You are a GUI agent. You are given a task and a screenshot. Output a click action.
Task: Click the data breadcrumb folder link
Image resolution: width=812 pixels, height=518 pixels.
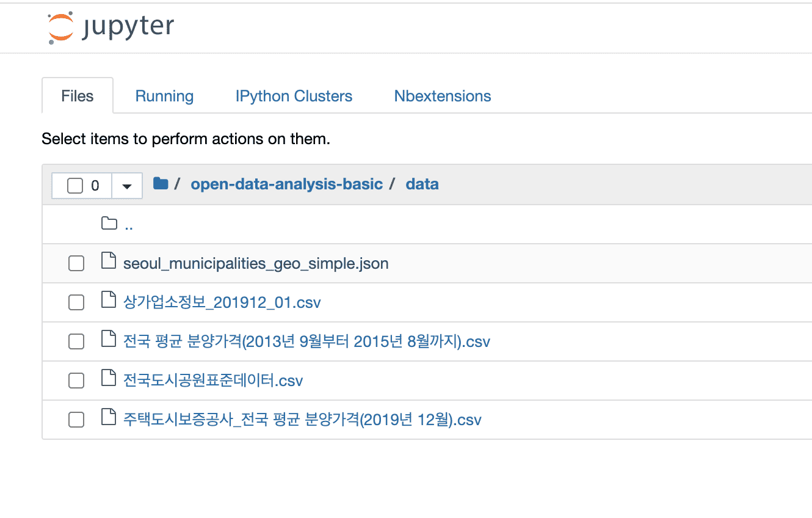click(422, 184)
